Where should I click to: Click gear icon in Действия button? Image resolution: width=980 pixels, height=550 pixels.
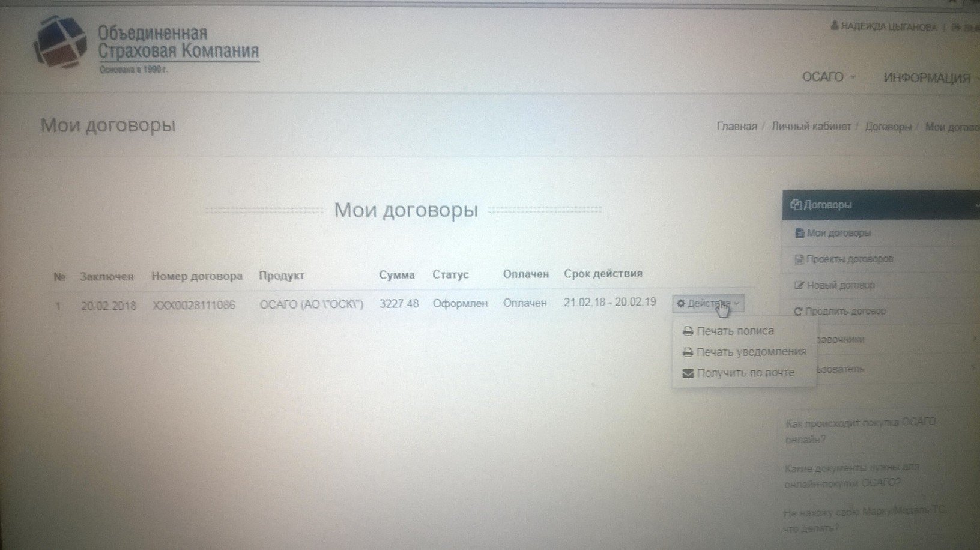(681, 304)
